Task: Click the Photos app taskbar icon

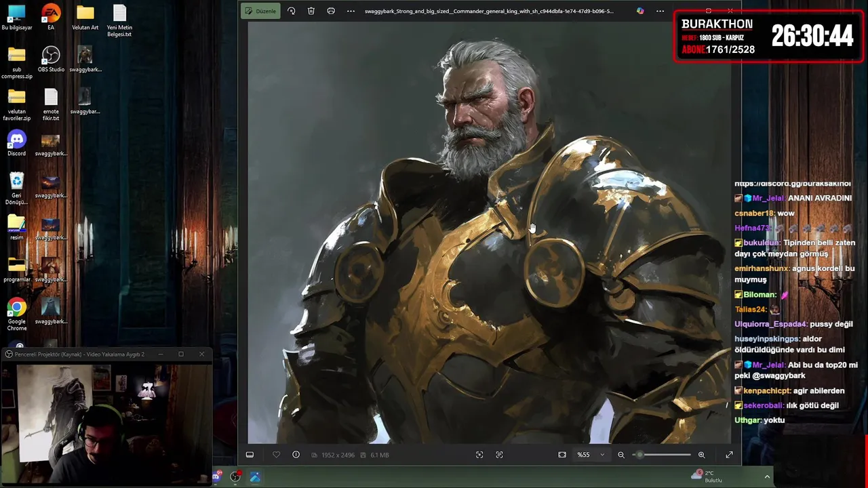Action: (255, 477)
